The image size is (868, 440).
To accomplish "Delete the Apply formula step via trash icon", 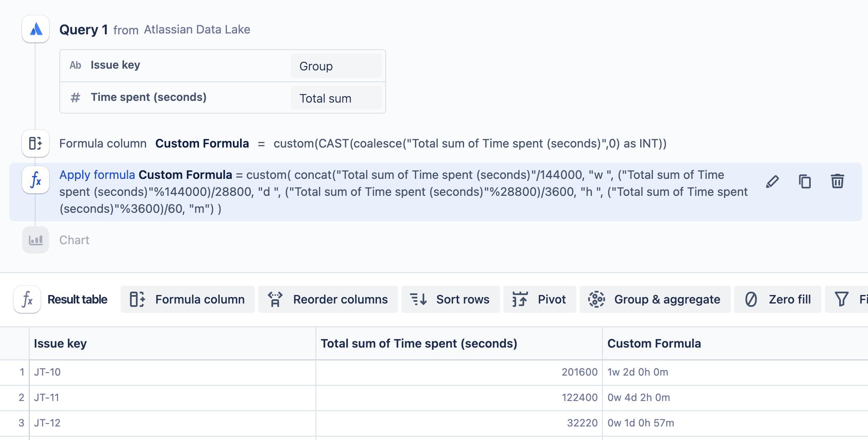I will pyautogui.click(x=837, y=182).
